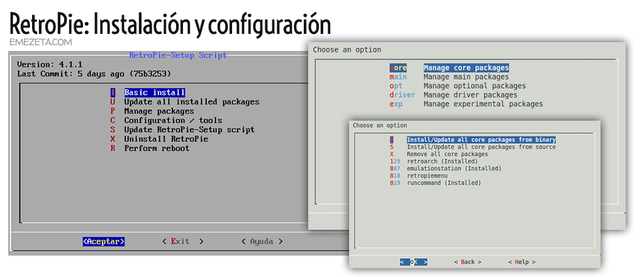Select runcommand (Installed) package row
Screen dimensions: 644x277
pos(435,183)
